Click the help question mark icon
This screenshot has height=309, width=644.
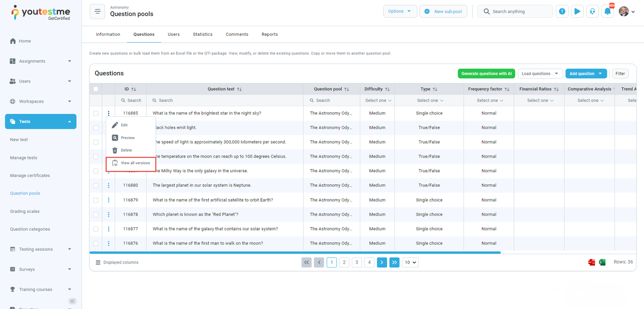click(562, 12)
